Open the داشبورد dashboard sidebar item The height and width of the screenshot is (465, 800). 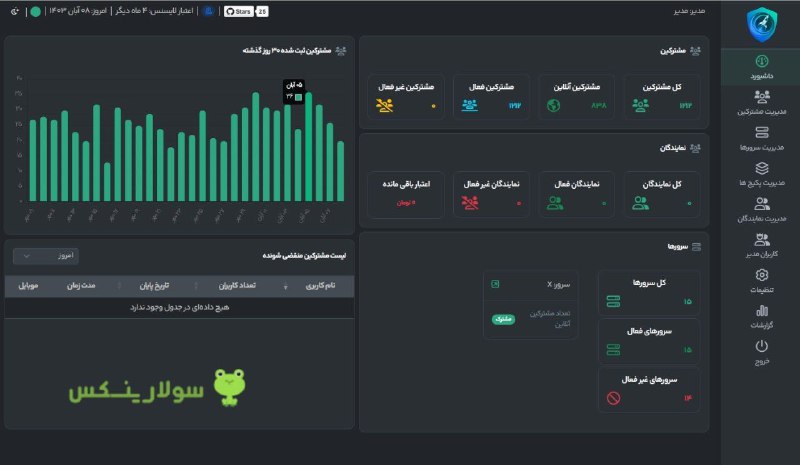click(x=761, y=67)
